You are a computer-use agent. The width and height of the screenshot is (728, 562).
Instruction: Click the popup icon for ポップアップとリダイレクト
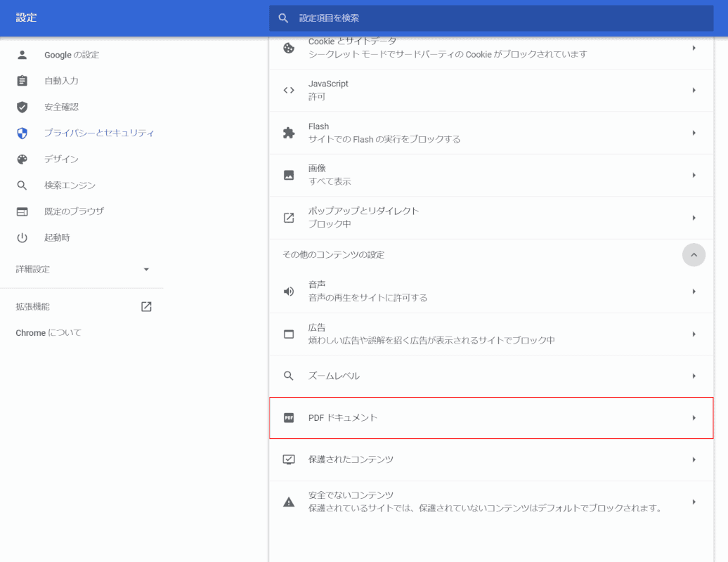289,218
